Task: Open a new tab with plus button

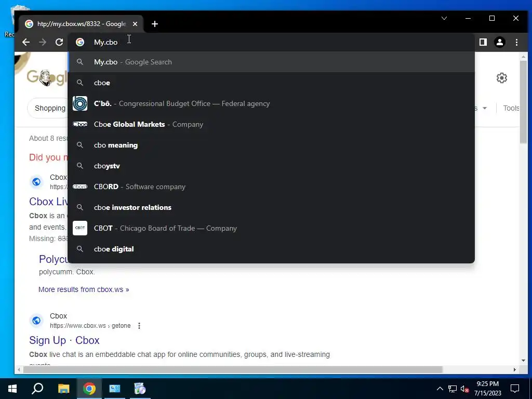Action: pos(155,24)
